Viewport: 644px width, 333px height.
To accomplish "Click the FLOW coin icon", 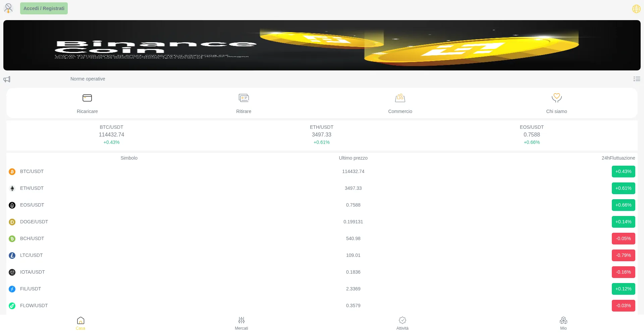I will tap(12, 306).
